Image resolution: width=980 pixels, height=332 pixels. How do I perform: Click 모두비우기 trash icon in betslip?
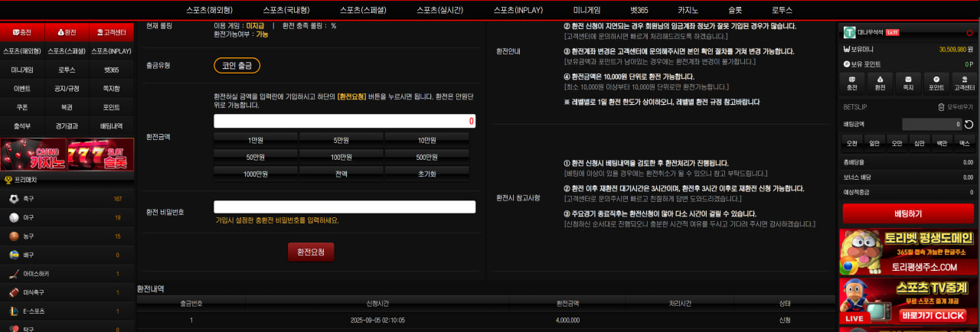click(941, 107)
